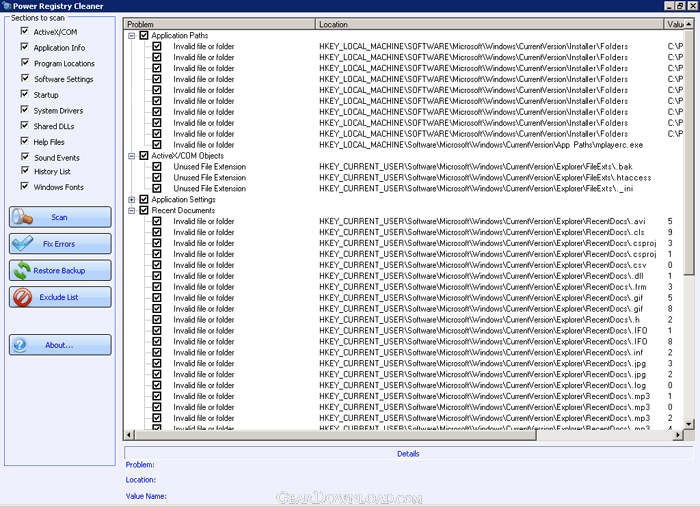Click the horizontal scrollbar left arrow
Image resolution: width=700 pixels, height=507 pixels.
click(x=129, y=434)
